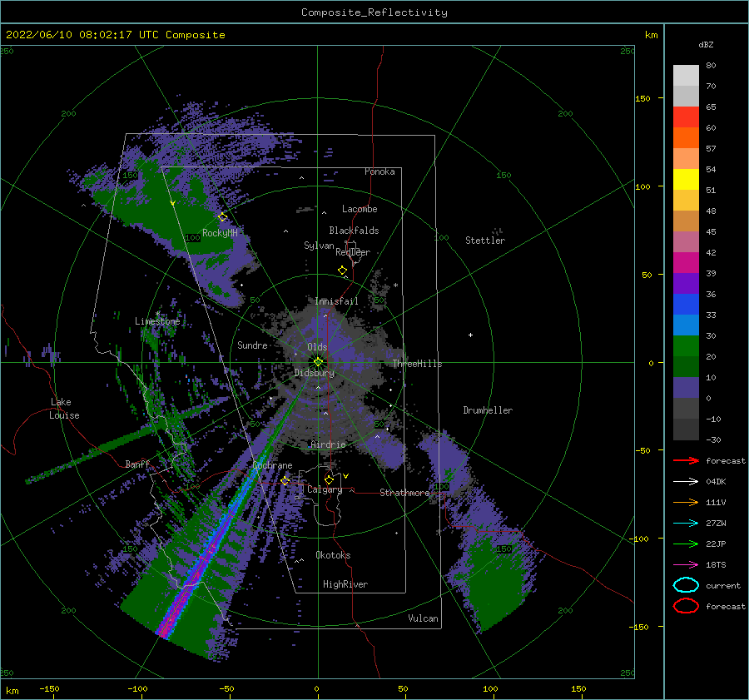Click the yellow diamond marker near Cochrane
Image resolution: width=749 pixels, height=700 pixels.
(285, 480)
